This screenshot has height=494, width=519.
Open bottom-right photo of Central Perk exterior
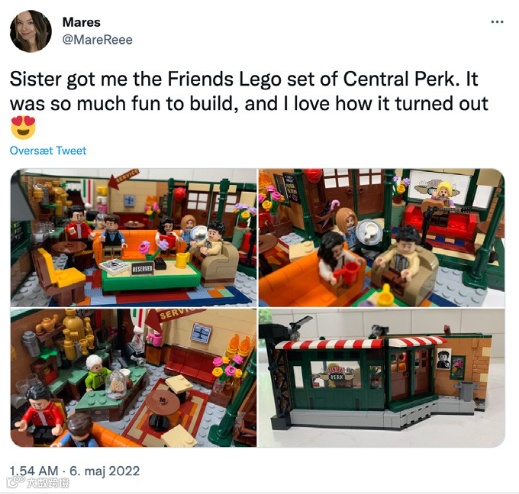tap(382, 378)
